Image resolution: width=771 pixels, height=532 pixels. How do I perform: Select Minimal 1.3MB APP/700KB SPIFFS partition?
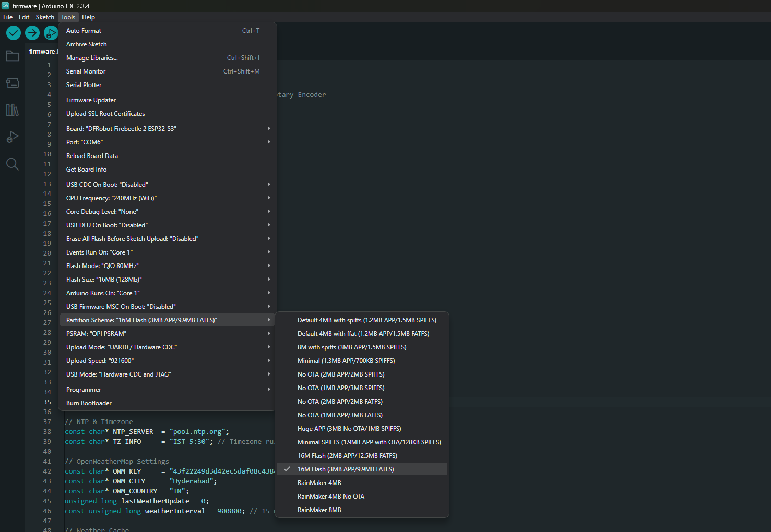[x=362, y=361]
